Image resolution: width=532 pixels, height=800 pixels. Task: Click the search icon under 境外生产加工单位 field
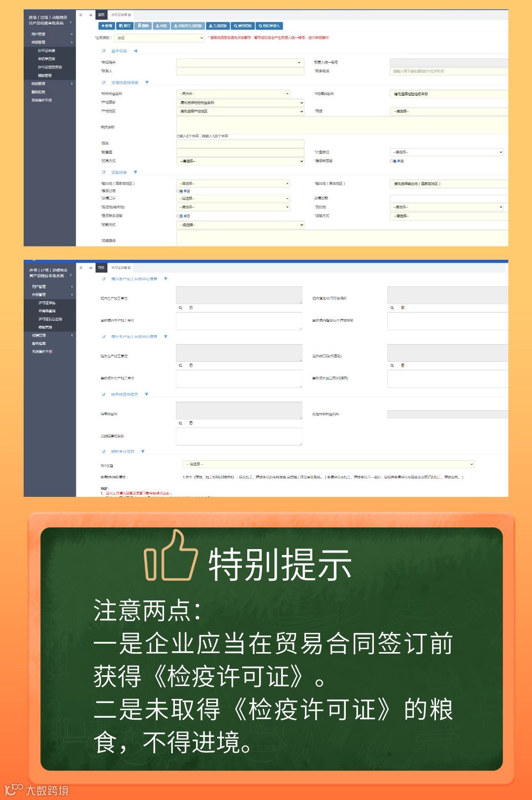click(x=180, y=365)
